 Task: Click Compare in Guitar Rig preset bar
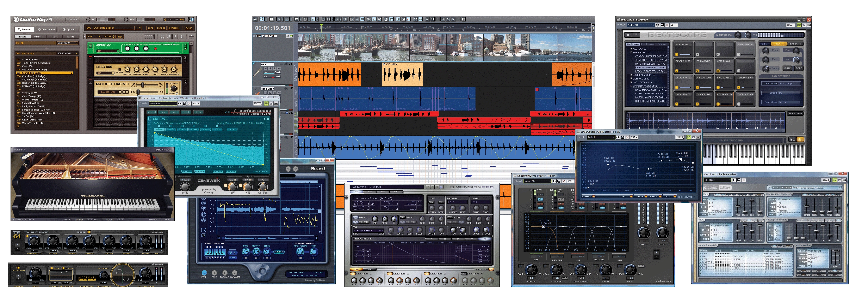(174, 28)
